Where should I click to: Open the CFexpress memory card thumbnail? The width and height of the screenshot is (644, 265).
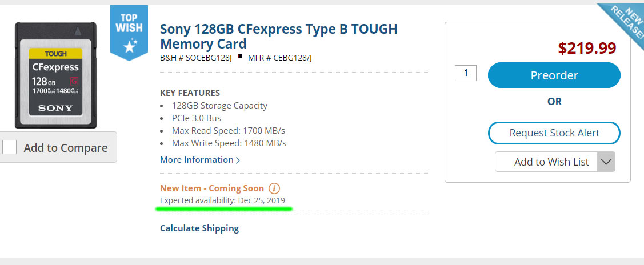pyautogui.click(x=56, y=74)
